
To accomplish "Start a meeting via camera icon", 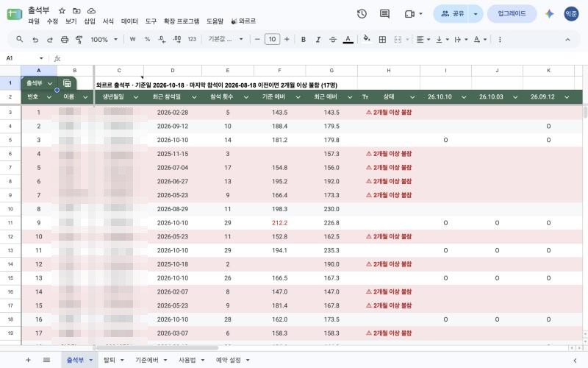I will tap(409, 14).
